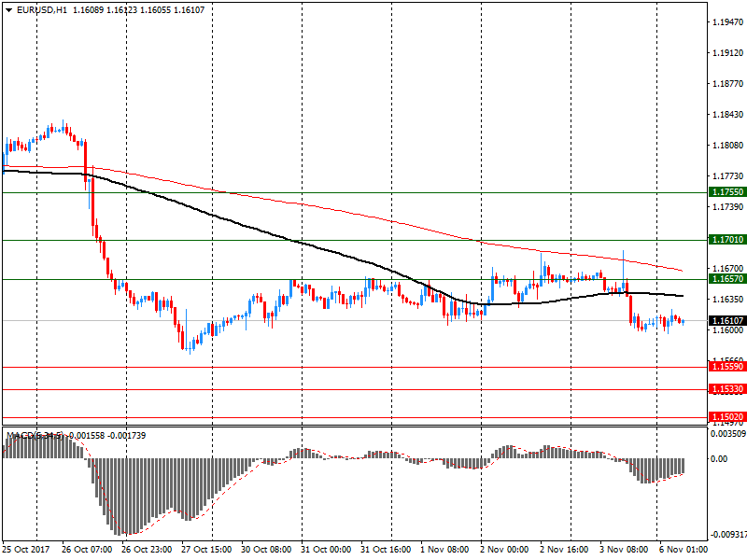Click the 1.17390 price scale value

tap(727, 206)
